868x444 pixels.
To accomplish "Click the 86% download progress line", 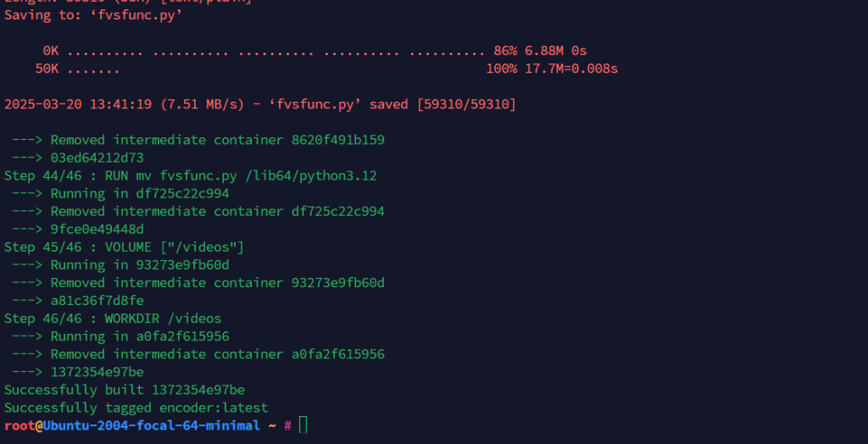I will point(314,51).
